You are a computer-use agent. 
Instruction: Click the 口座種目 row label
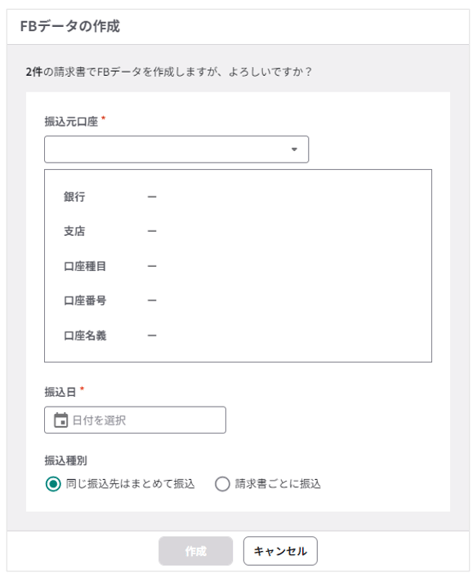click(x=85, y=266)
